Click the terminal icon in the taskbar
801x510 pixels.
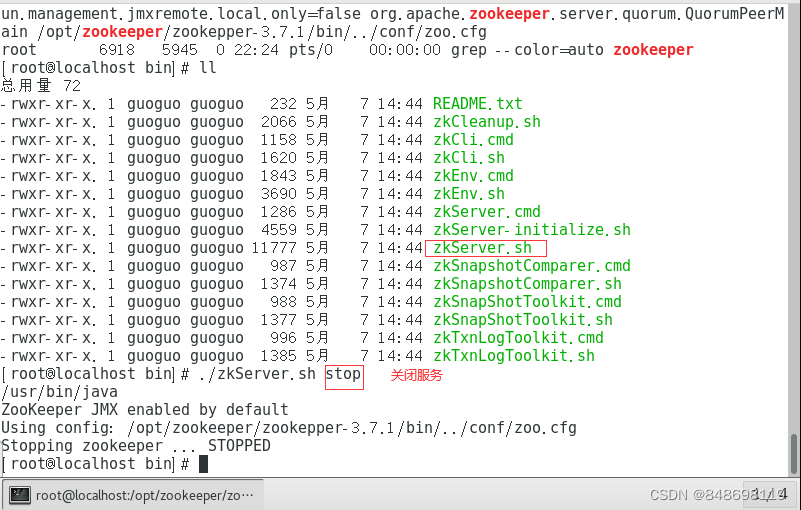click(20, 495)
